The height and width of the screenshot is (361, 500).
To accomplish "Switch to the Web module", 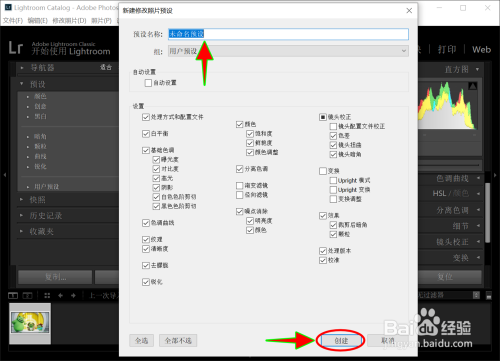I will (x=481, y=50).
